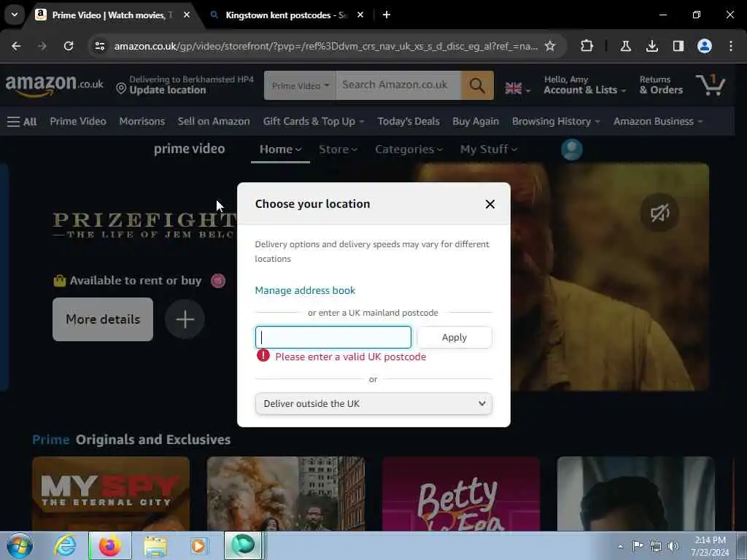Click the network tray icon

coord(656,546)
